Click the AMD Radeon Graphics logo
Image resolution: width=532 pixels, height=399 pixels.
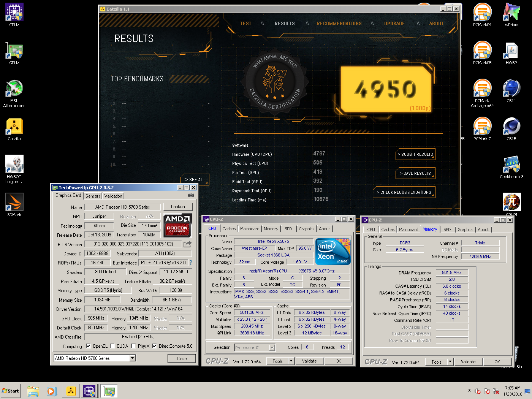[177, 225]
